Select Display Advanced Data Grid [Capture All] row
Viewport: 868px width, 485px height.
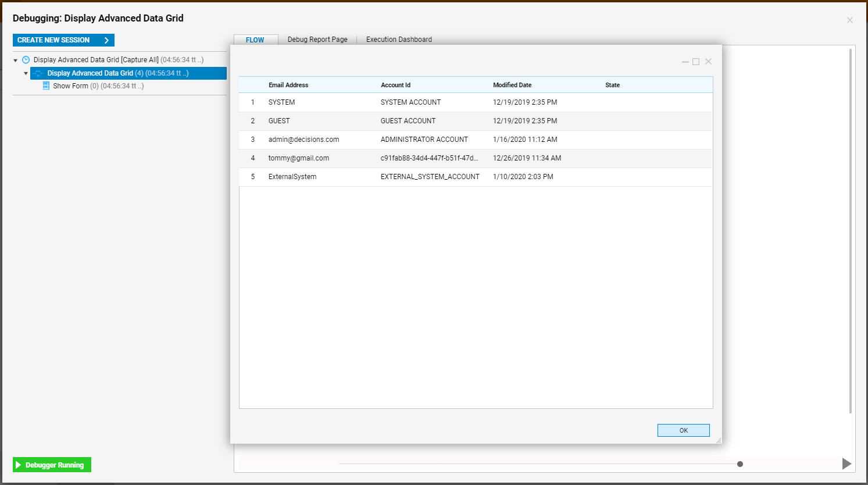[x=119, y=60]
